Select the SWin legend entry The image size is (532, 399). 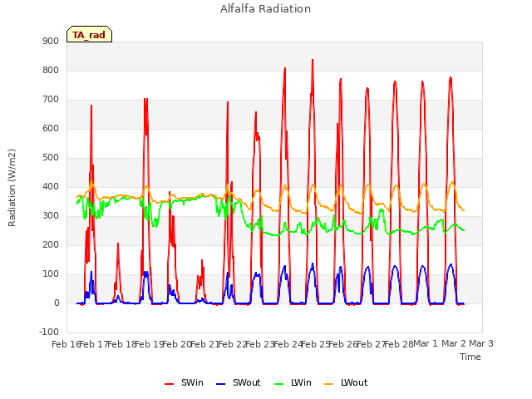(x=184, y=382)
